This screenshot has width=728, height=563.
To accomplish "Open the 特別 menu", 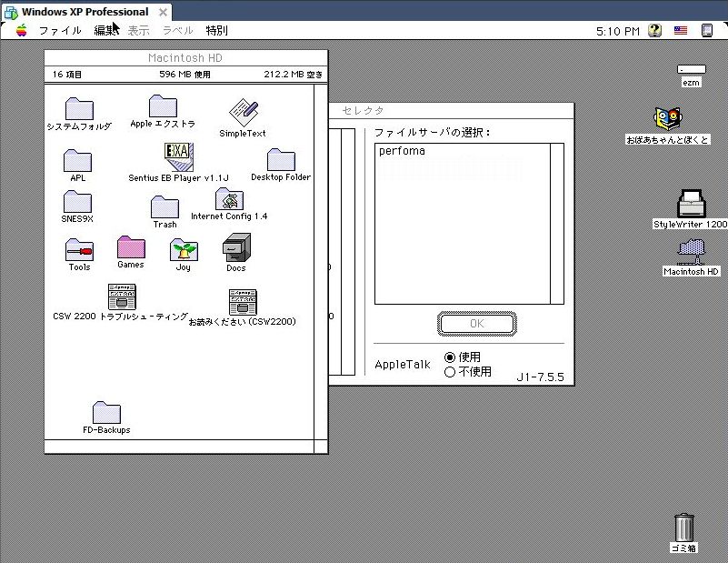I will point(217,31).
